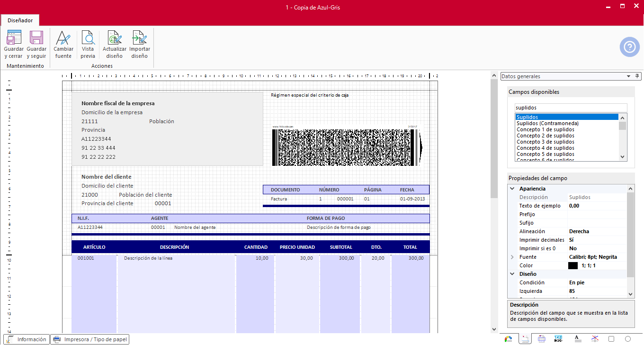Select the rectangle shape icon

tap(611, 339)
